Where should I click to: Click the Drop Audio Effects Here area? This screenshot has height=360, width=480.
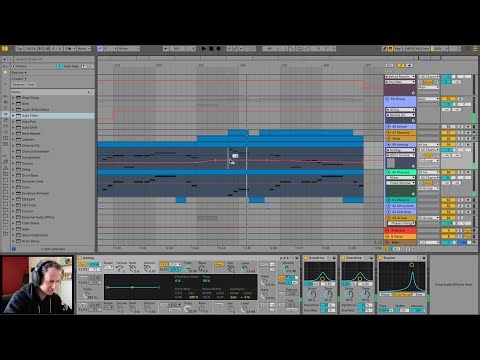(x=454, y=285)
